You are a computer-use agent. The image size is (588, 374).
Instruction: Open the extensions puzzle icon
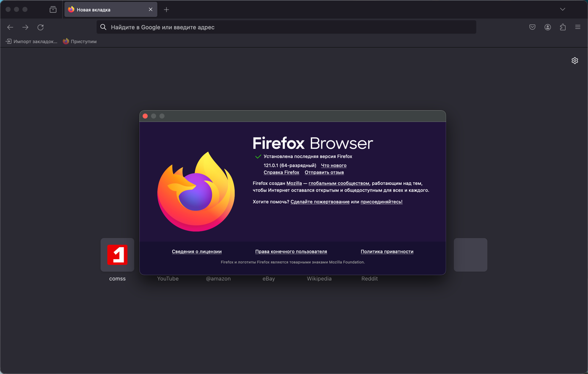pos(563,27)
